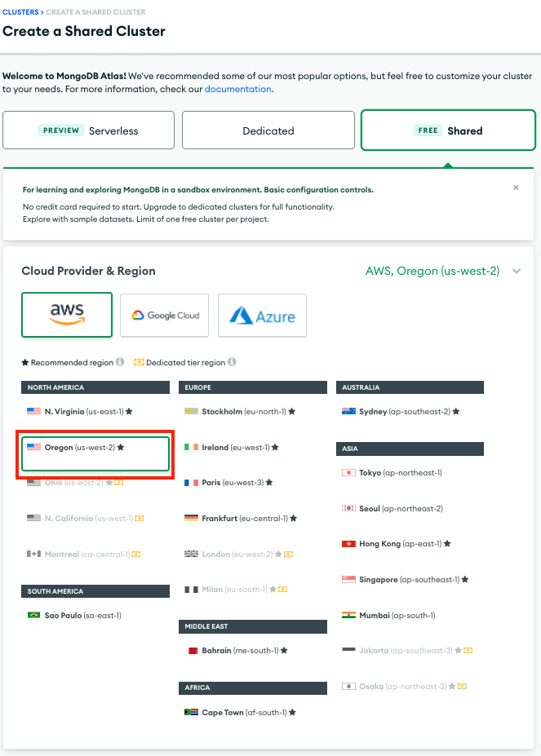This screenshot has width=541, height=756.
Task: Select the Dedicated cluster tab
Action: (x=268, y=130)
